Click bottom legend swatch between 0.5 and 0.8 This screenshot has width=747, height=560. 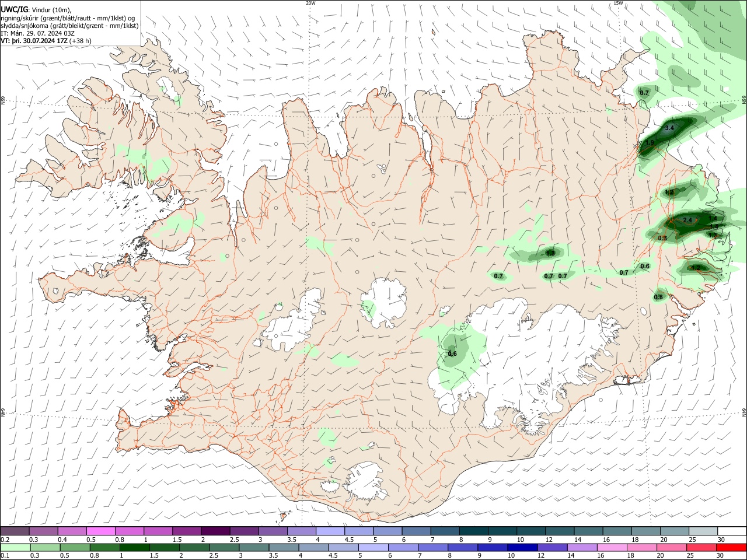click(x=75, y=548)
